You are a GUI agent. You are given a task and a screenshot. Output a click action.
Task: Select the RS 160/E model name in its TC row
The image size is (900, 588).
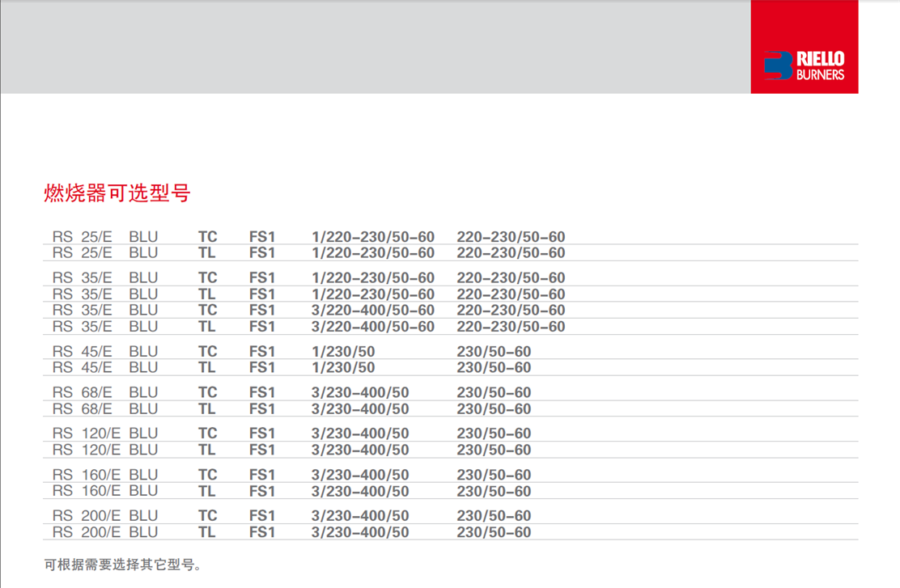click(x=87, y=475)
